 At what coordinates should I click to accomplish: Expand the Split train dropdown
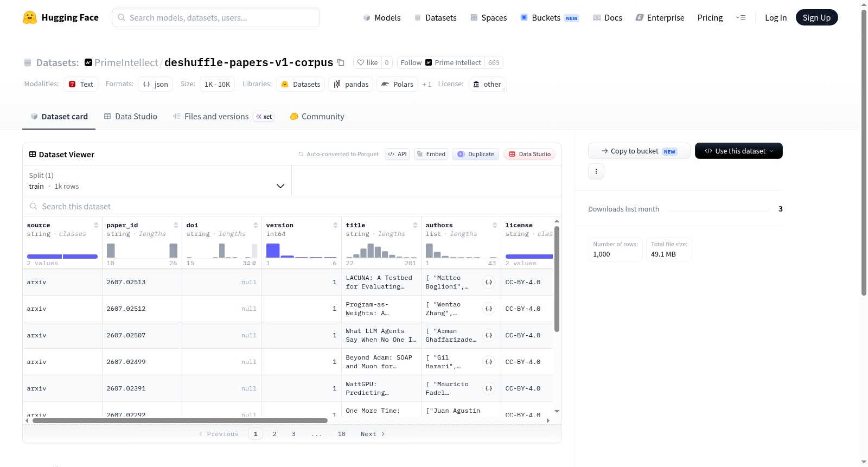(157, 181)
